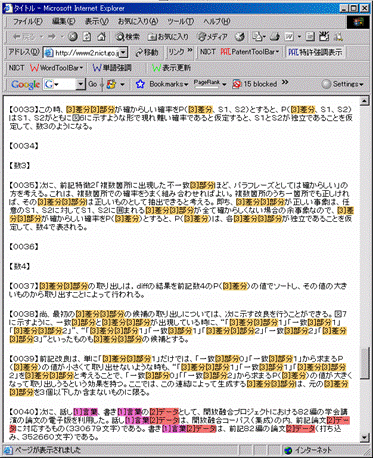The width and height of the screenshot is (373, 458).
Task: Open the メディア media pane
Action: [212, 37]
